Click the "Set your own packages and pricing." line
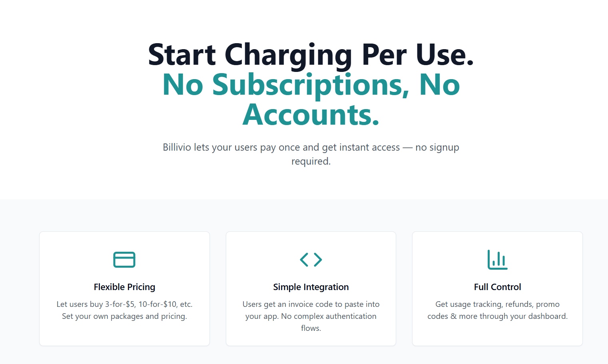 pos(124,316)
